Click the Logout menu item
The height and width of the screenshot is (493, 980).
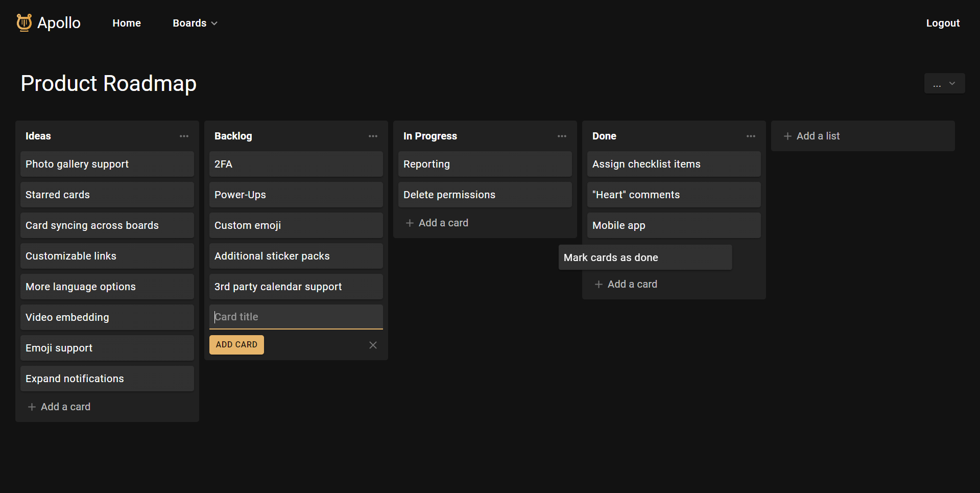pos(943,23)
